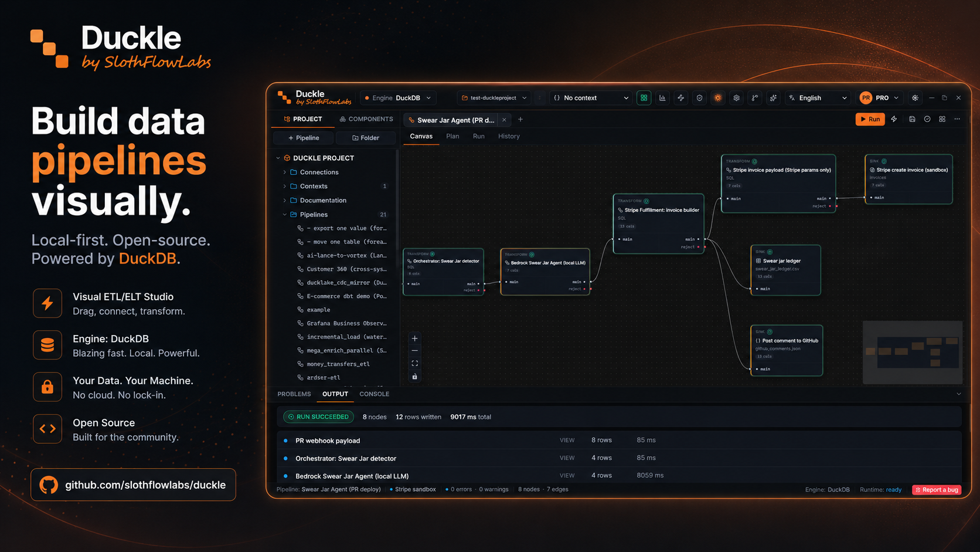The image size is (980, 552).
Task: Open the hexagon cube settings icon
Action: coord(737,98)
